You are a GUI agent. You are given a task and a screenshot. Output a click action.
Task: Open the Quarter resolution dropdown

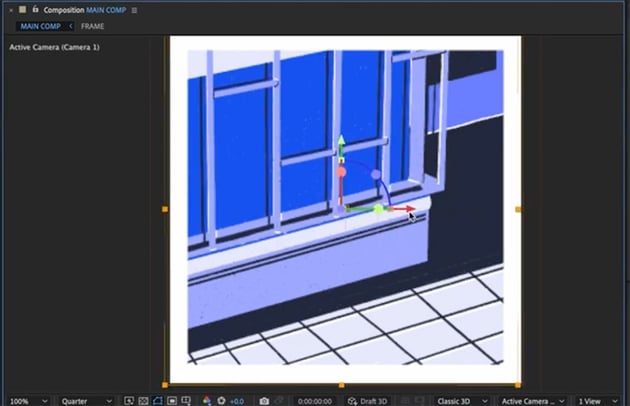pos(86,401)
